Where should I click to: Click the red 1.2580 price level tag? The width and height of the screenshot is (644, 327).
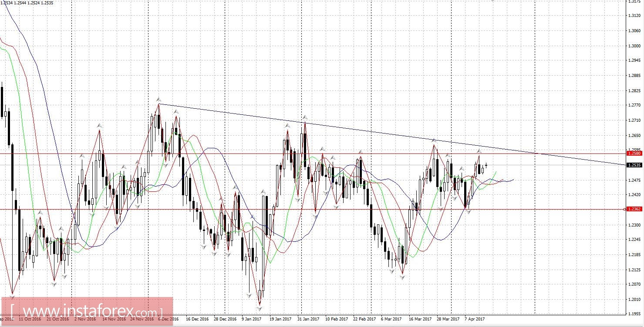click(x=634, y=153)
